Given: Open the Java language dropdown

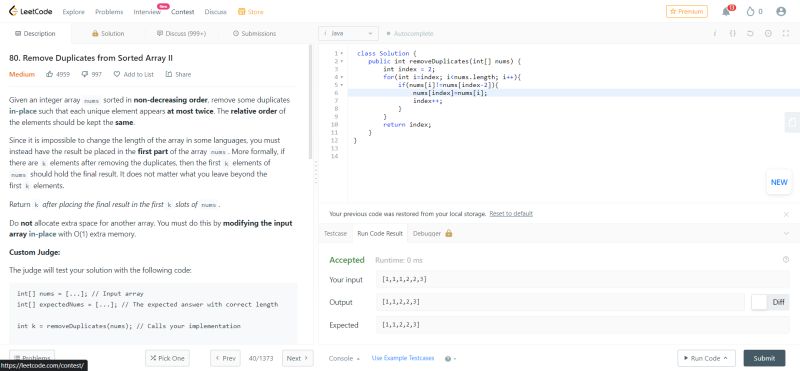Looking at the screenshot, I should click(x=348, y=34).
